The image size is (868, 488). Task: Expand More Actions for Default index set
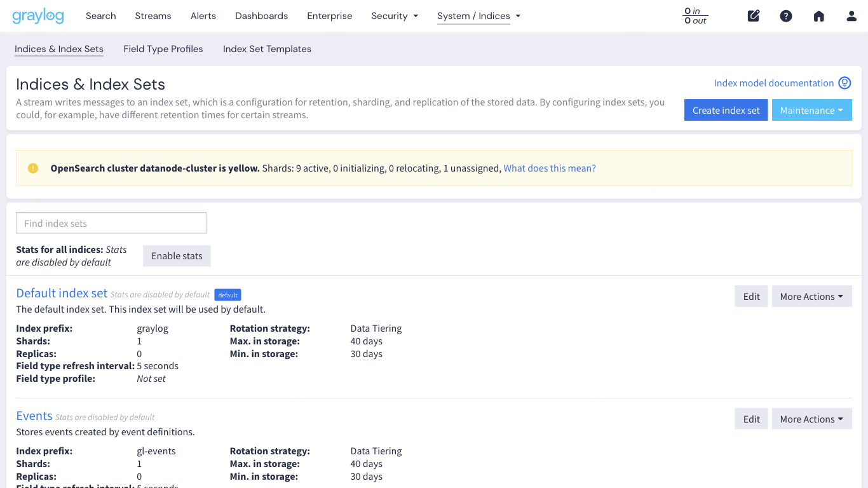coord(811,296)
